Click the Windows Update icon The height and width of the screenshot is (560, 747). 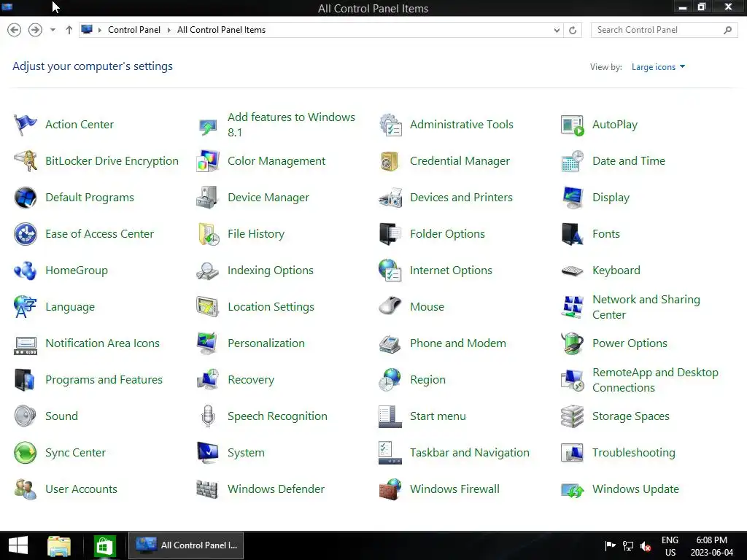coord(572,489)
